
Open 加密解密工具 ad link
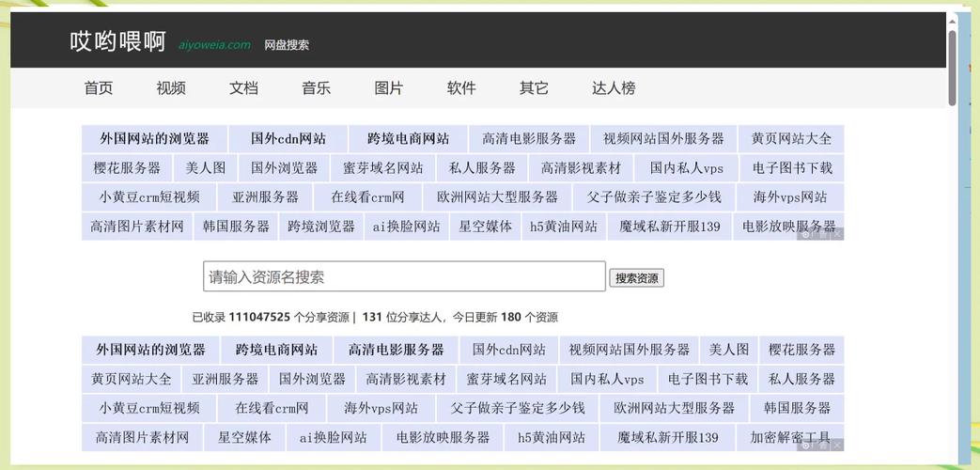coord(790,437)
